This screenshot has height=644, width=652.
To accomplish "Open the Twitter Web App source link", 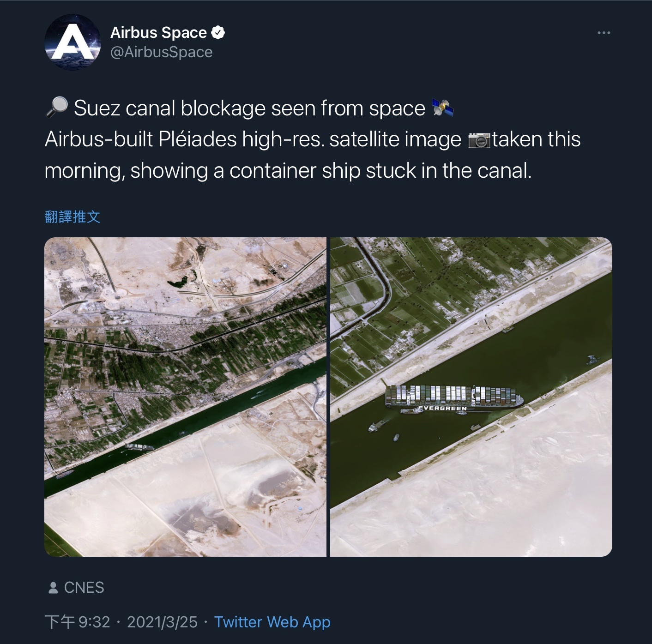I will click(272, 622).
